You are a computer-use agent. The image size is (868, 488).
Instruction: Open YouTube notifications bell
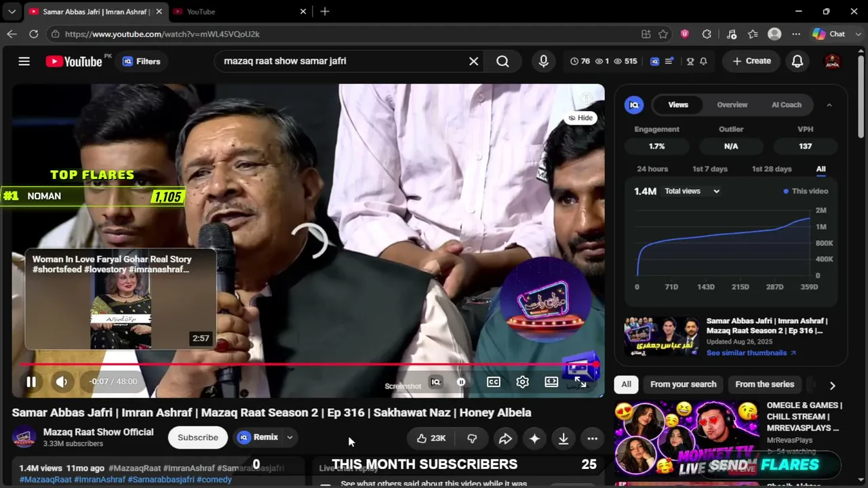797,61
